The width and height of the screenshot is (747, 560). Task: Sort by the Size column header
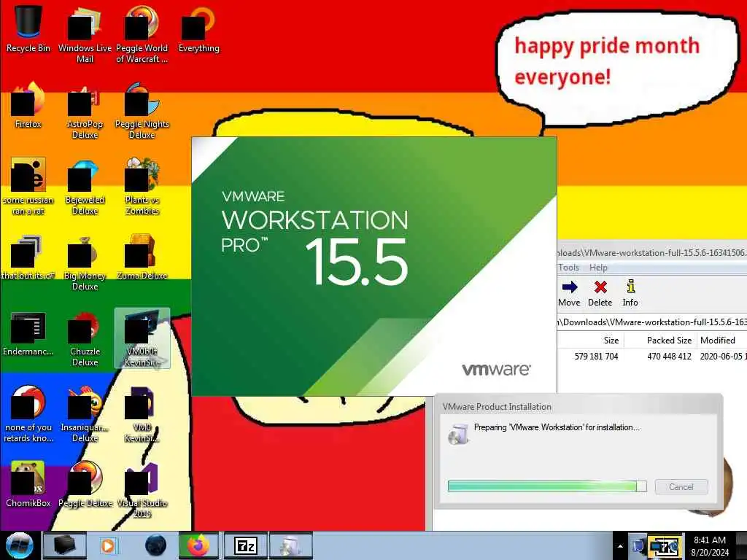[591, 341]
